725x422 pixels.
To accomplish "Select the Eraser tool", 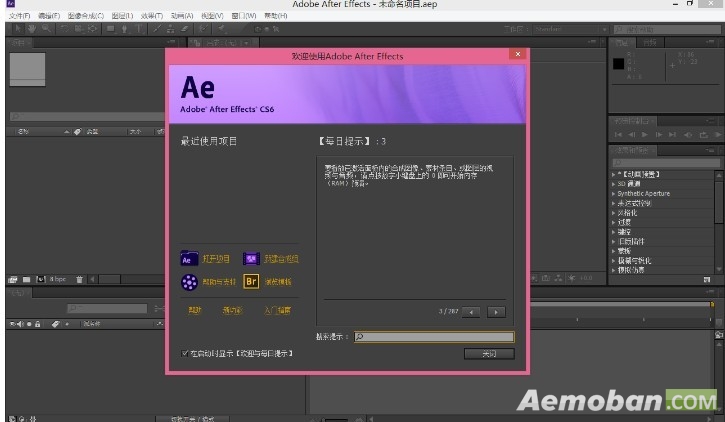I will (x=184, y=29).
